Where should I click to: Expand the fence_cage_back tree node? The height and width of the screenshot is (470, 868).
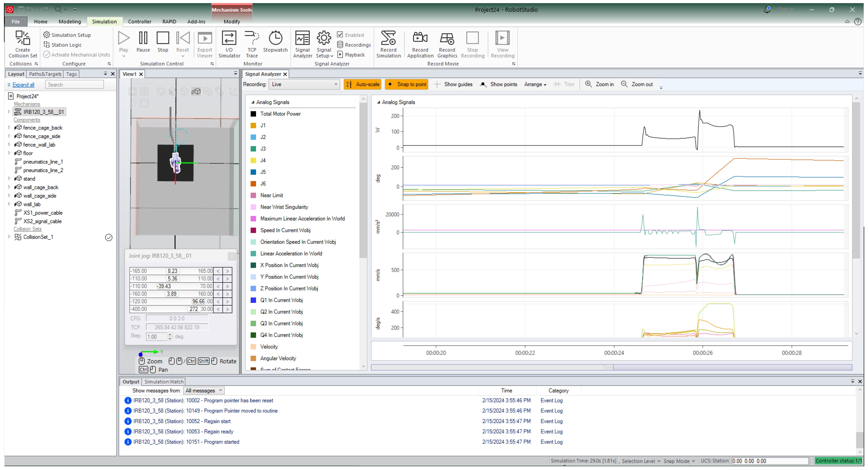pos(9,128)
